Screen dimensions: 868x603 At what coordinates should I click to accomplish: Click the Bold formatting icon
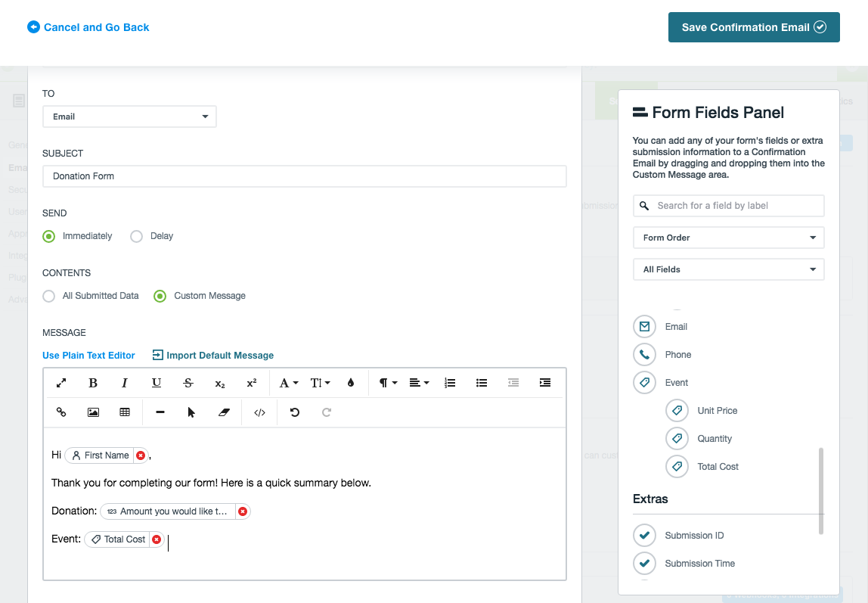93,383
